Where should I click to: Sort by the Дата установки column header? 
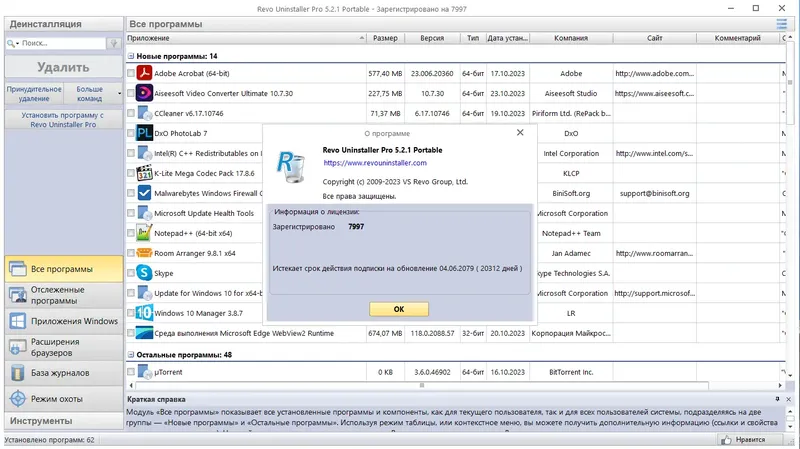click(508, 38)
